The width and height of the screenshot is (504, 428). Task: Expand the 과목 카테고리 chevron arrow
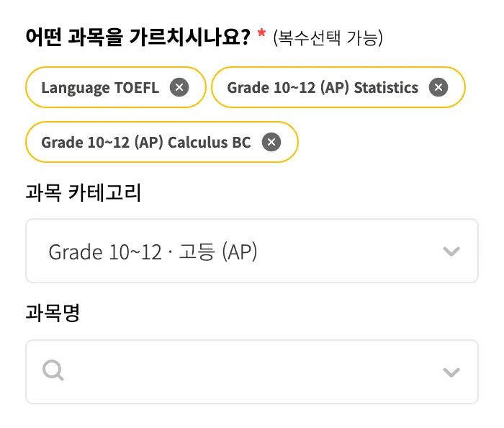[x=451, y=251]
